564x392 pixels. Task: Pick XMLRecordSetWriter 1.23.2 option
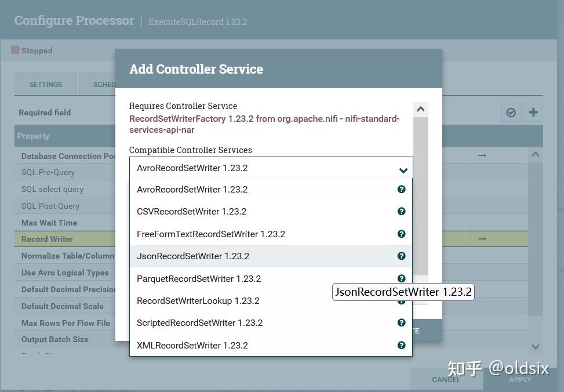coord(271,345)
